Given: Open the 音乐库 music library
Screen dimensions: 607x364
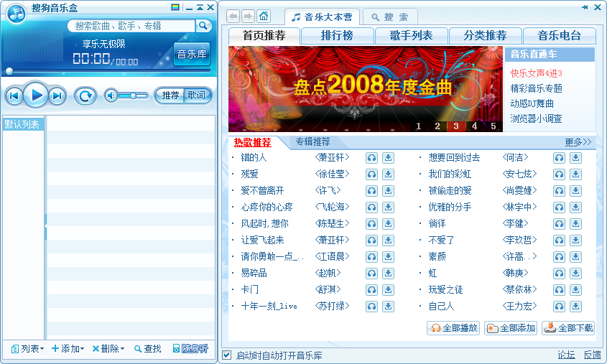Looking at the screenshot, I should pos(192,54).
